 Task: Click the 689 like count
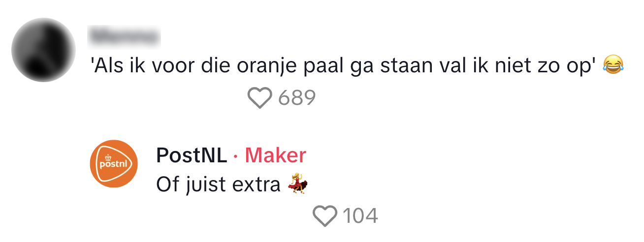coord(296,98)
